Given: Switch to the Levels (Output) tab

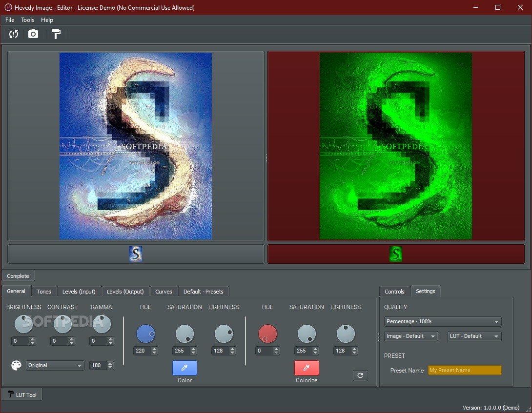Looking at the screenshot, I should (x=125, y=292).
